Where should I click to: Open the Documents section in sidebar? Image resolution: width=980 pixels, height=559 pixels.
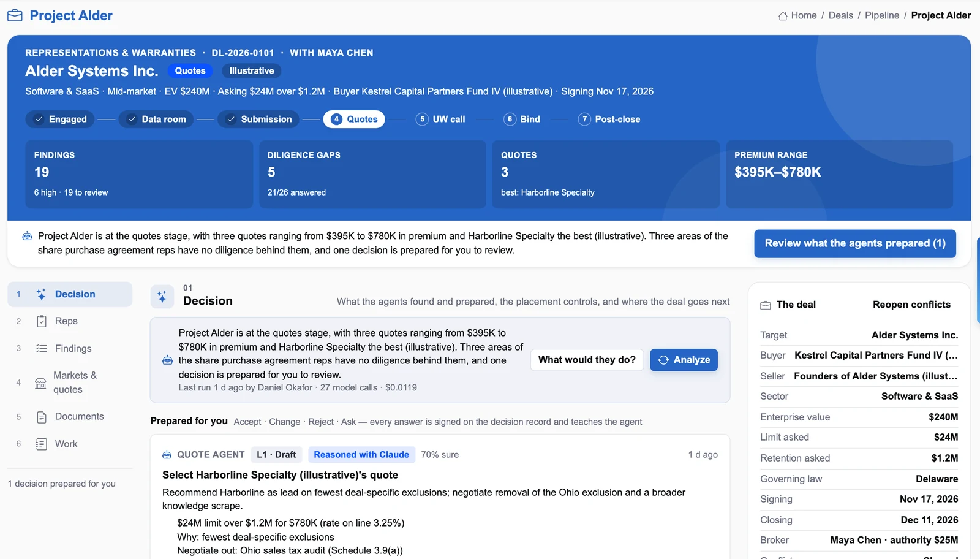pos(70,417)
